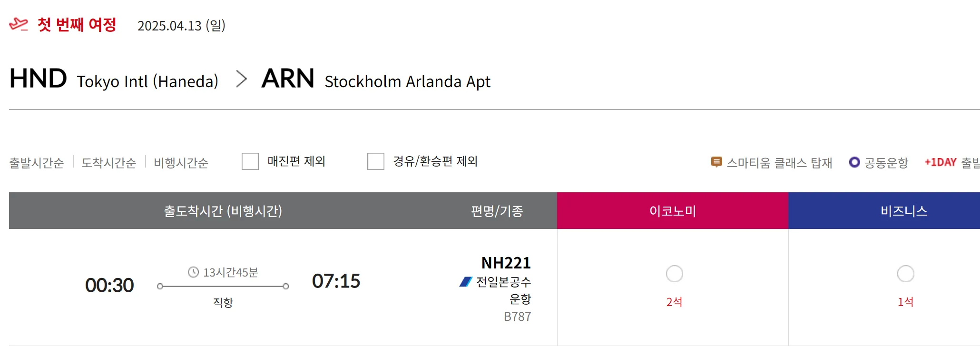Click the 출도착시간 (비행시간) column header
Screen dimensions: 980x347
click(x=223, y=211)
